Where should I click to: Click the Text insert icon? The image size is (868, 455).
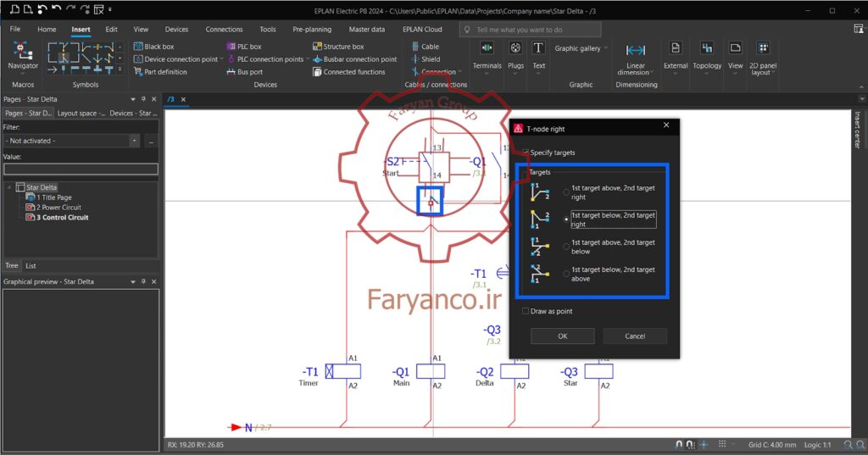click(538, 48)
